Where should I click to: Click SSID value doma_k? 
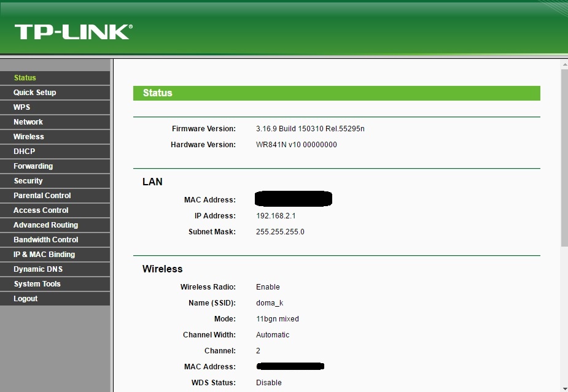[x=270, y=303]
